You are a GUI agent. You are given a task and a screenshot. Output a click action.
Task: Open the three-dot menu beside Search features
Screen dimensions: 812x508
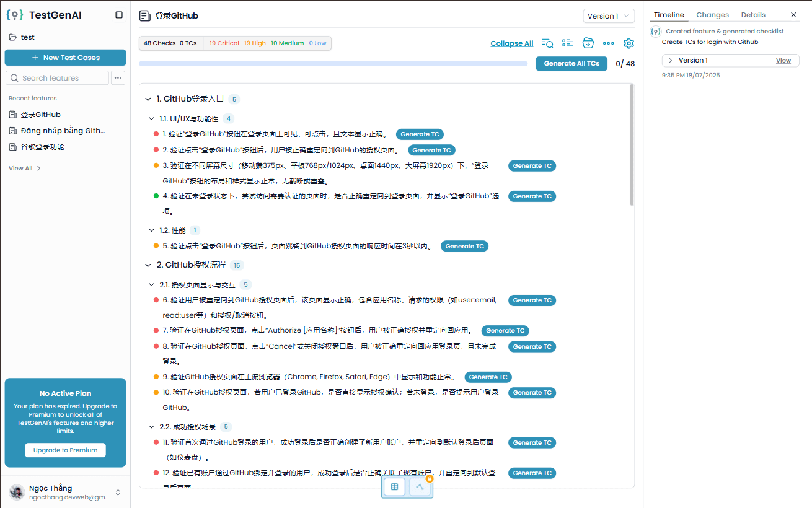(118, 78)
